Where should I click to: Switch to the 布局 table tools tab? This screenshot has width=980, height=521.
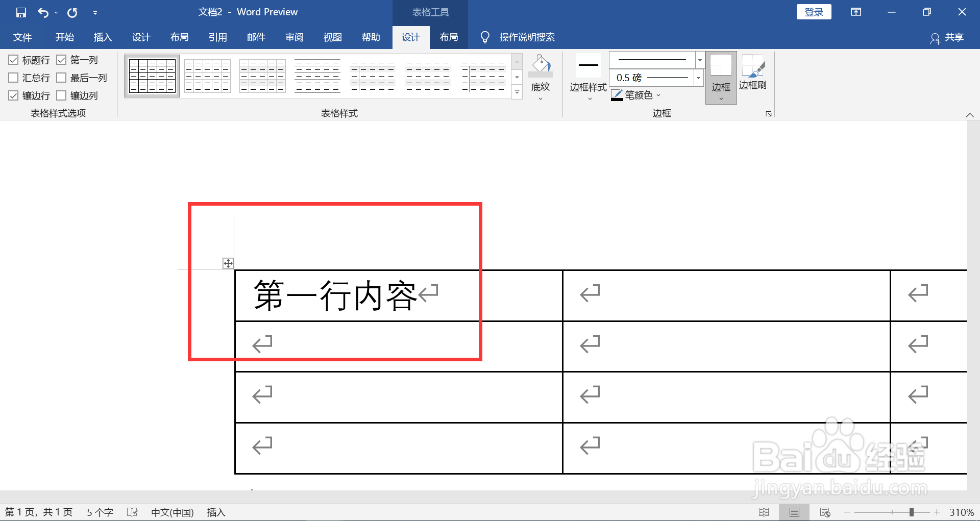(x=449, y=37)
